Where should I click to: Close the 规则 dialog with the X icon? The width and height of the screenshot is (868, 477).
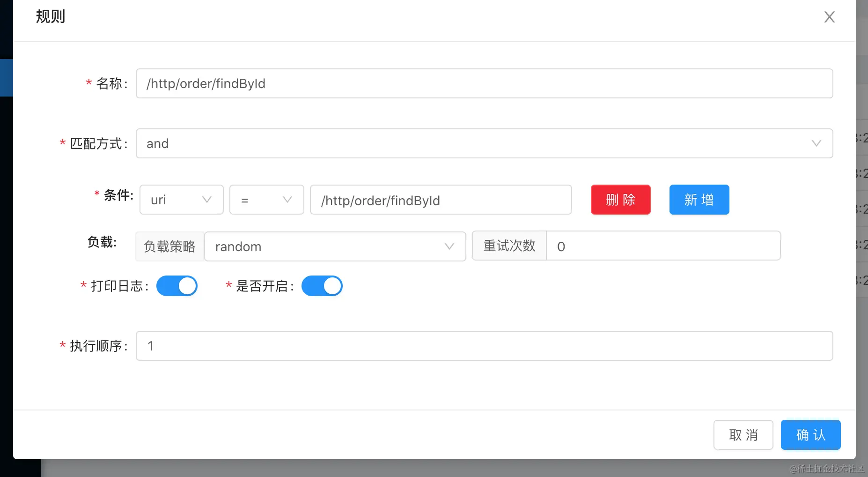click(829, 17)
